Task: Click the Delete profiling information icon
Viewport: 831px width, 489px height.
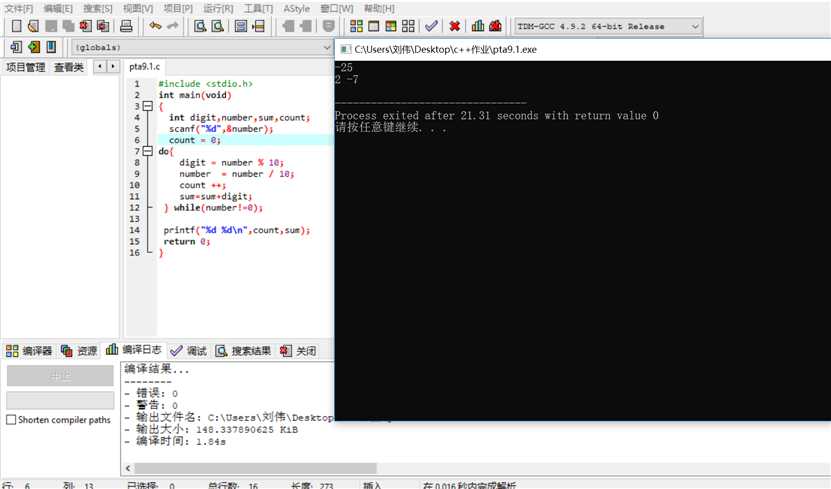Action: pyautogui.click(x=495, y=26)
